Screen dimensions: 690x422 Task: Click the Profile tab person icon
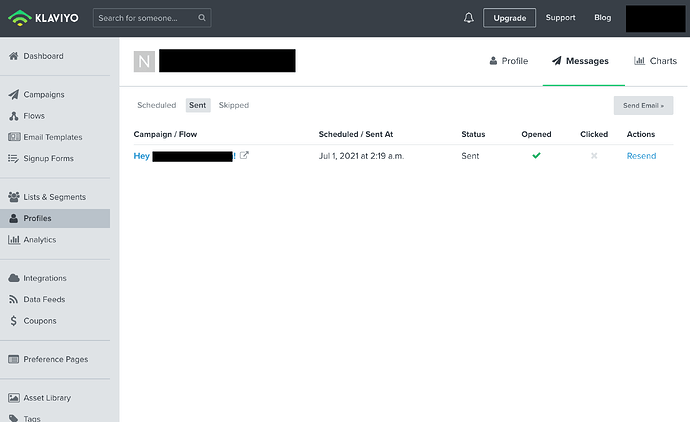(x=493, y=61)
